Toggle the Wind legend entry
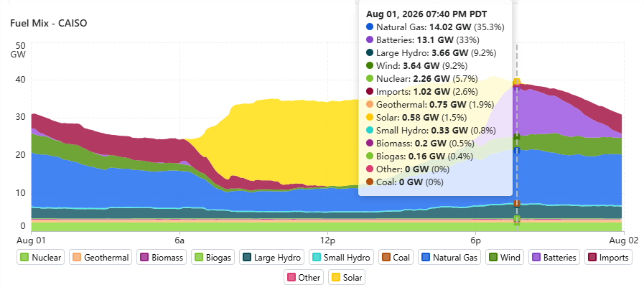This screenshot has height=290, width=644. click(504, 258)
